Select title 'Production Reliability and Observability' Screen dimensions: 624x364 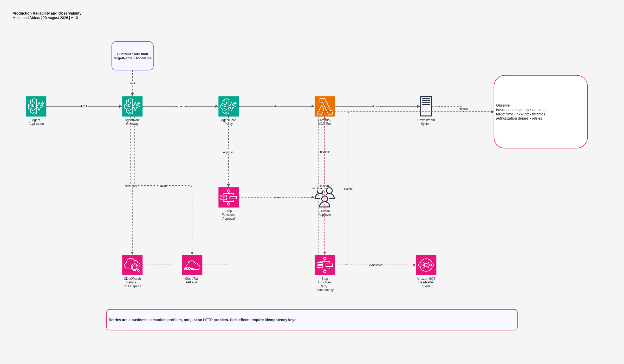click(x=47, y=13)
